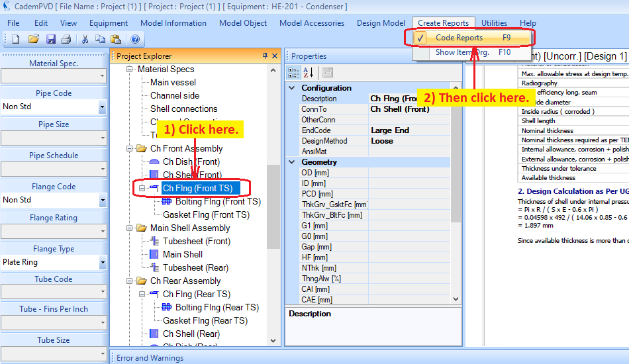The height and width of the screenshot is (364, 629).
Task: Sort properties alphabetically with A-Z icon
Action: click(309, 72)
